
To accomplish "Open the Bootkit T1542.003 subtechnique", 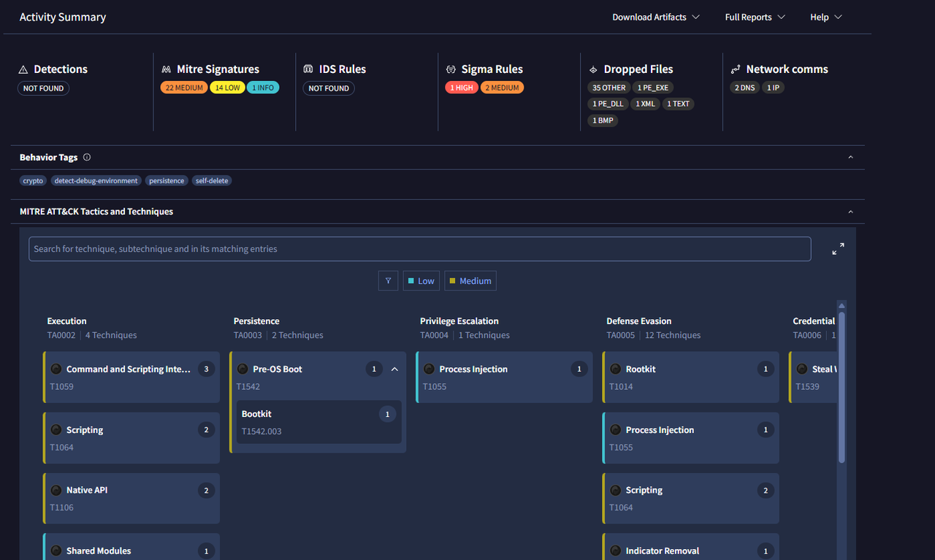I will click(x=318, y=422).
